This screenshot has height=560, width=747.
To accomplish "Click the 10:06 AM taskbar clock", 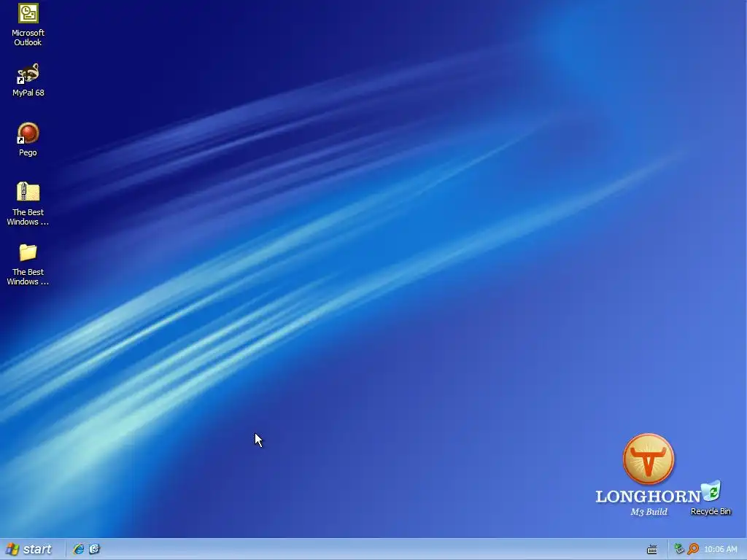I will [x=720, y=550].
